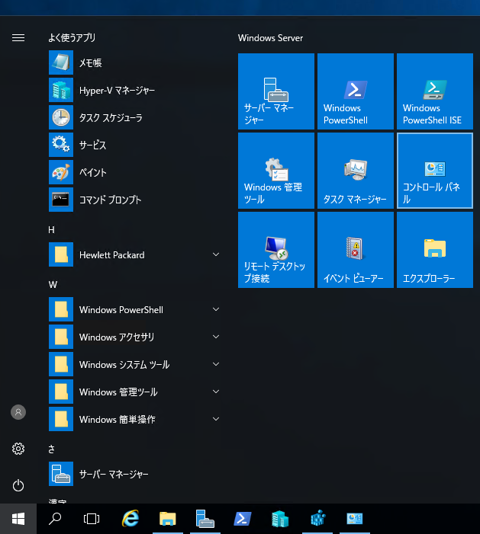The width and height of the screenshot is (480, 534).
Task: Open Task View on taskbar
Action: (x=92, y=519)
